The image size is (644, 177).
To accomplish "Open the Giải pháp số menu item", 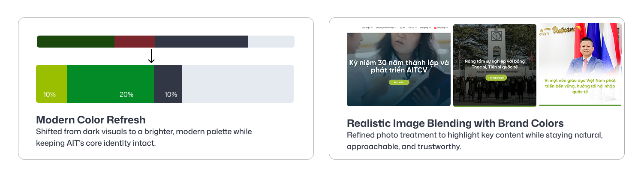I will point(425,28).
